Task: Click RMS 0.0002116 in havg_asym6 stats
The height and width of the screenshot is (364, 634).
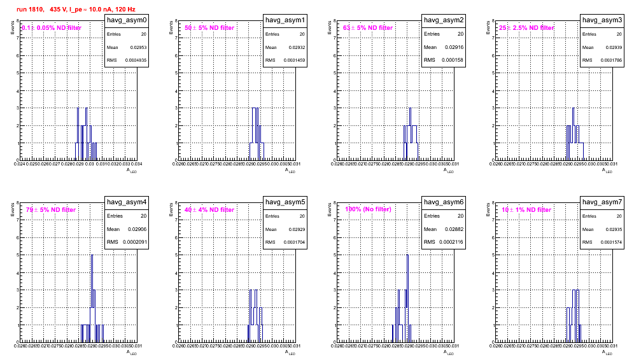Action: pos(444,242)
